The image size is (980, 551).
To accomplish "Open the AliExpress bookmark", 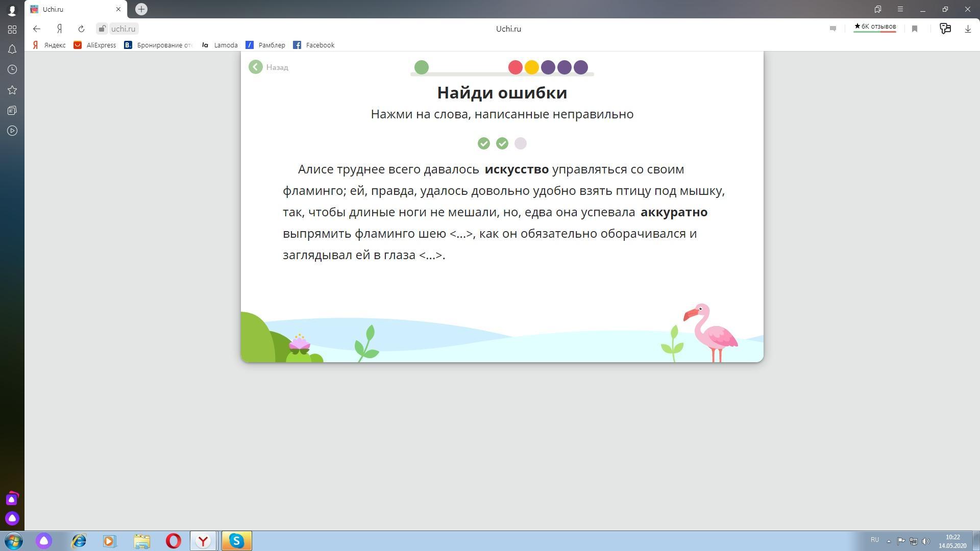I will click(x=101, y=45).
